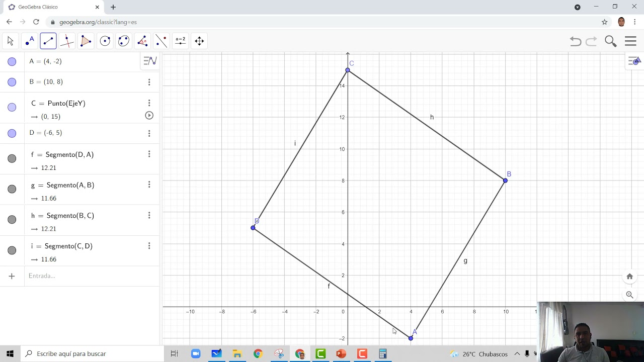Click point A on the graph

pyautogui.click(x=411, y=338)
